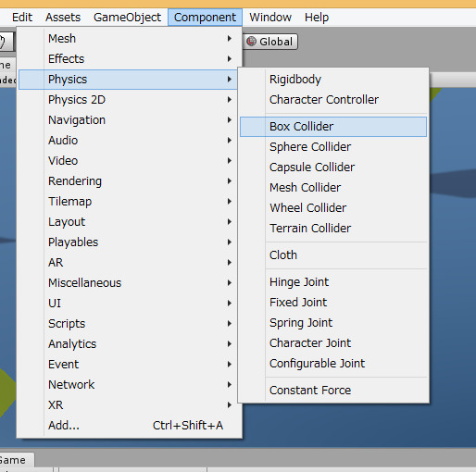476x472 pixels.
Task: Expand the Tilemap submenu
Action: coord(128,202)
